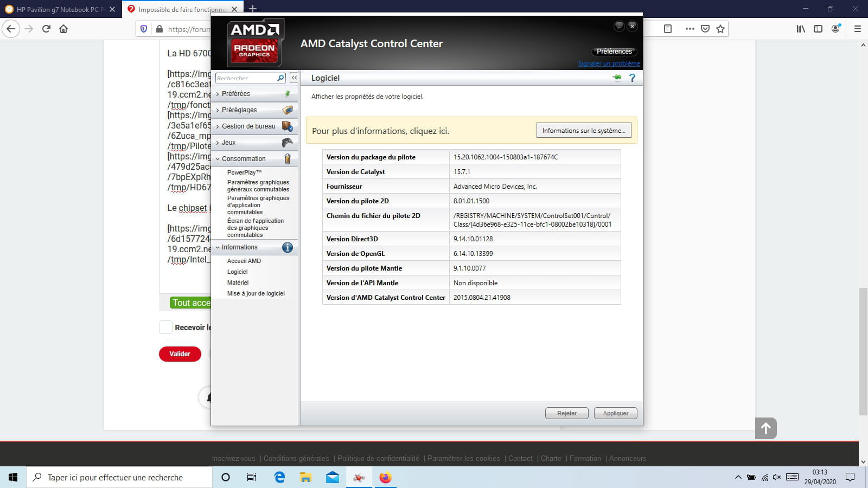Viewport: 868px width, 488px height.
Task: Click the Firefox page vertical scrollbar
Action: (x=863, y=352)
